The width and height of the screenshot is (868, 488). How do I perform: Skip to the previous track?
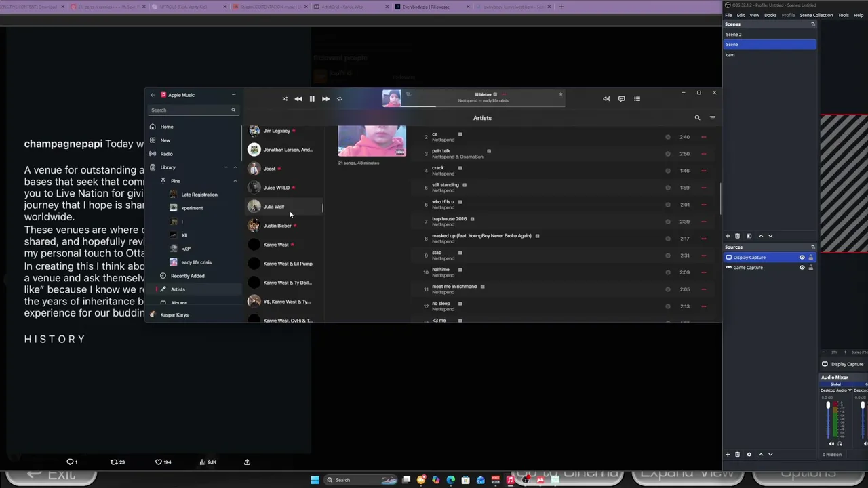click(298, 99)
